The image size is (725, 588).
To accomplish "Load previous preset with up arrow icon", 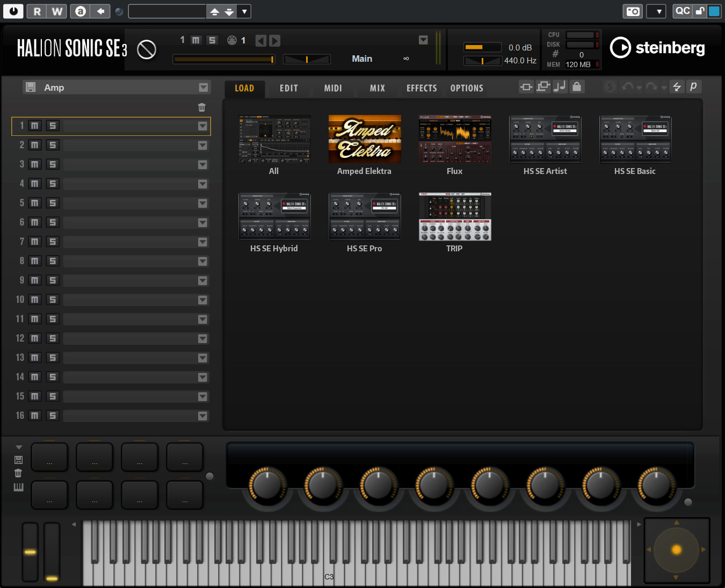I will (x=214, y=12).
